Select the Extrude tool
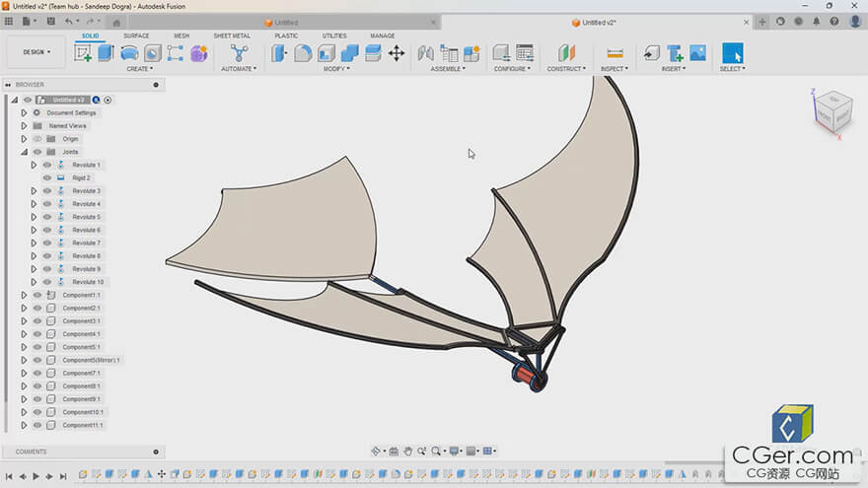This screenshot has width=868, height=488. click(x=106, y=53)
